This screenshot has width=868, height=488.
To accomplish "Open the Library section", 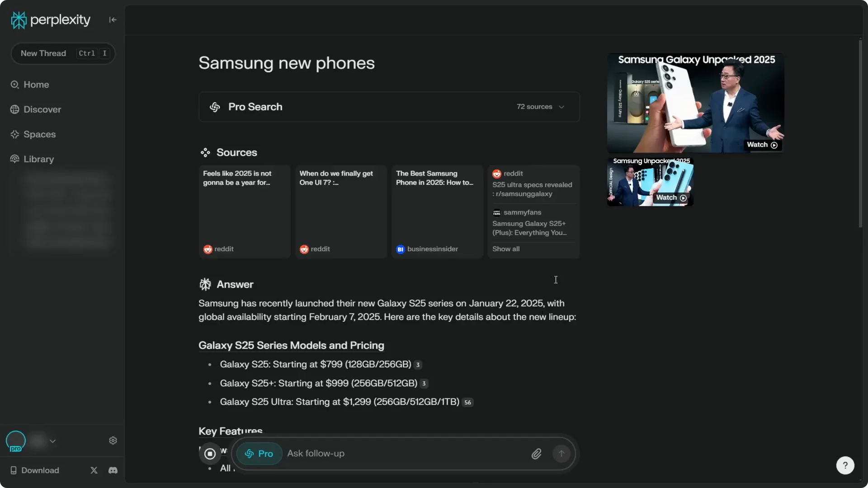I will coord(38,159).
